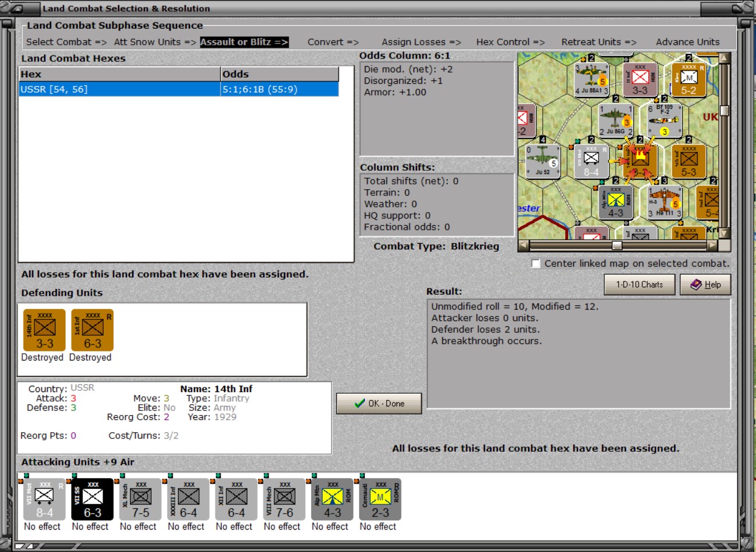The image size is (756, 552).
Task: Click the Retreat Units subphase step
Action: [599, 42]
